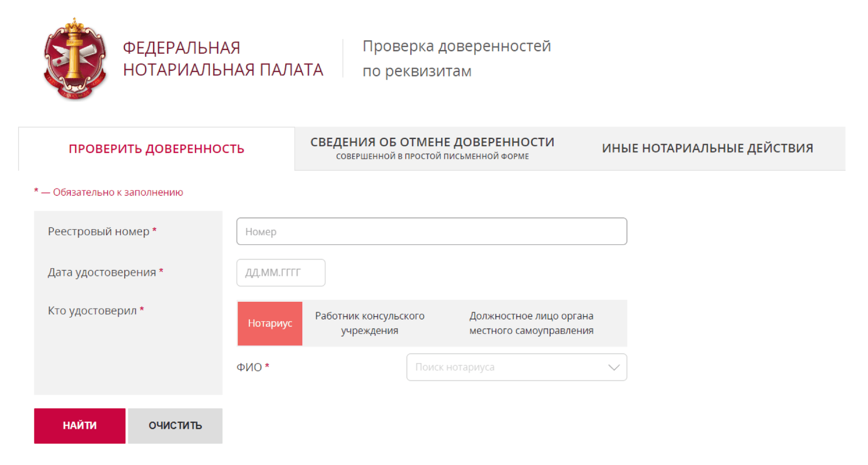Select "Работник консульского учреждения"
868x465 pixels.
(x=369, y=323)
